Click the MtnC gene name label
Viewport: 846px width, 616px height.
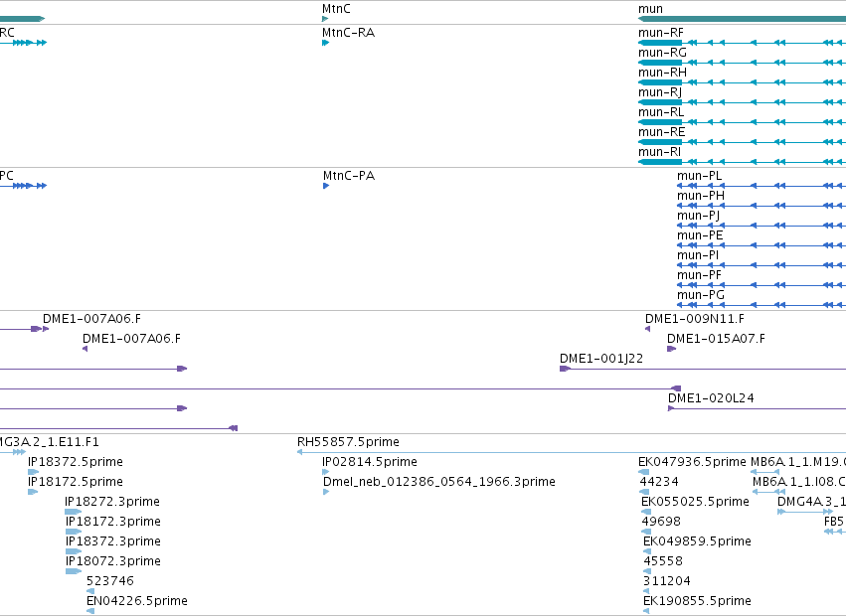336,9
